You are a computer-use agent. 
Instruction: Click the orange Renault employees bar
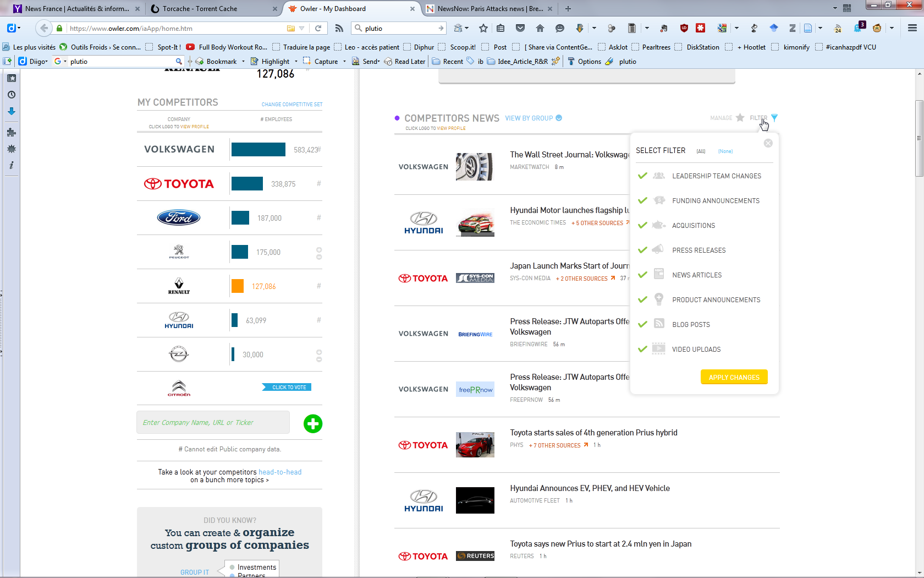point(238,286)
